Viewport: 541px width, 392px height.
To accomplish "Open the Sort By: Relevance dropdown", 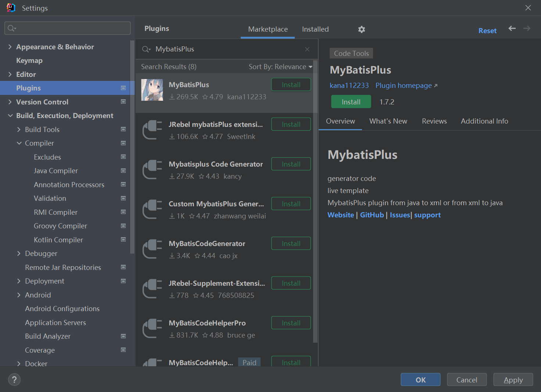I will point(280,67).
